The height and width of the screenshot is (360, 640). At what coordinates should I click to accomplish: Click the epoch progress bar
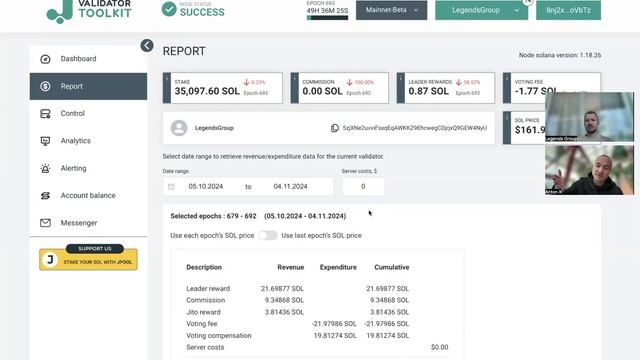coord(327,18)
